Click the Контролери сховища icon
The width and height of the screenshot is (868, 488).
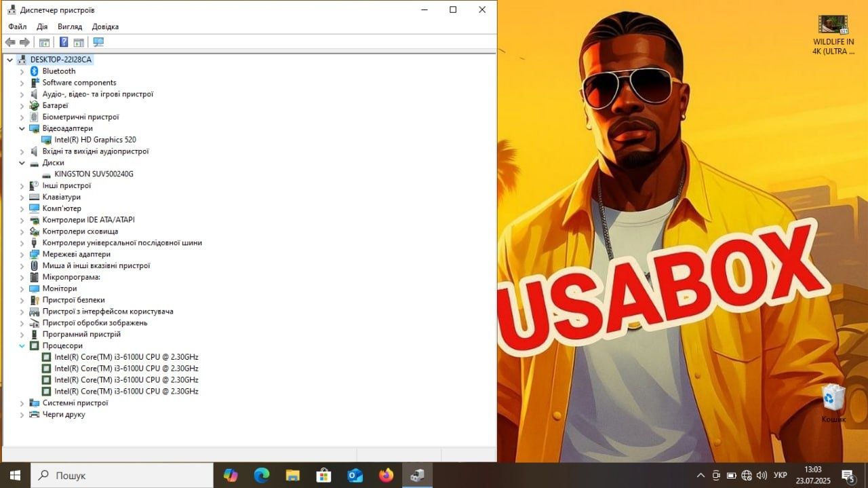tap(35, 231)
